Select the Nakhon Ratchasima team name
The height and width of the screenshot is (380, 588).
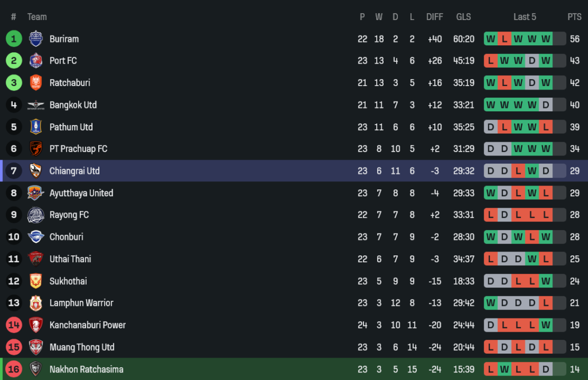tap(86, 369)
